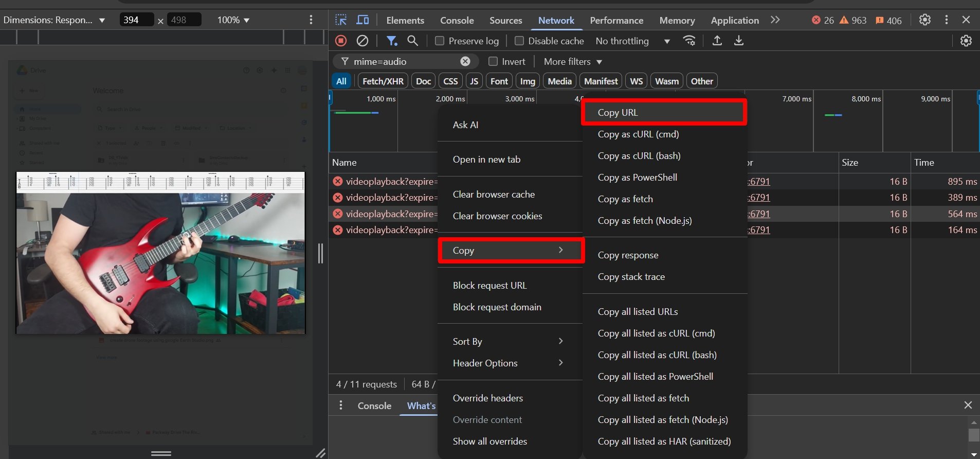Open the first :6791 initiator link
Screen dimensions: 980x459
point(759,181)
